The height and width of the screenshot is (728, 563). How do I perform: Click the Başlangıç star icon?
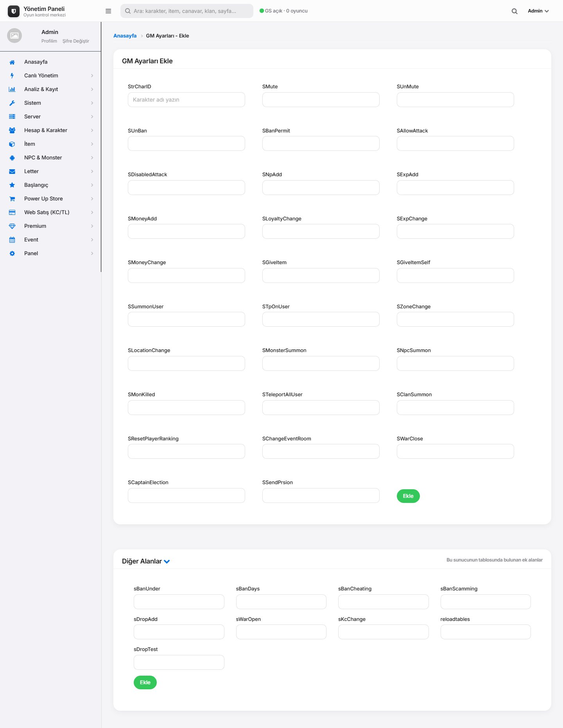click(x=12, y=185)
